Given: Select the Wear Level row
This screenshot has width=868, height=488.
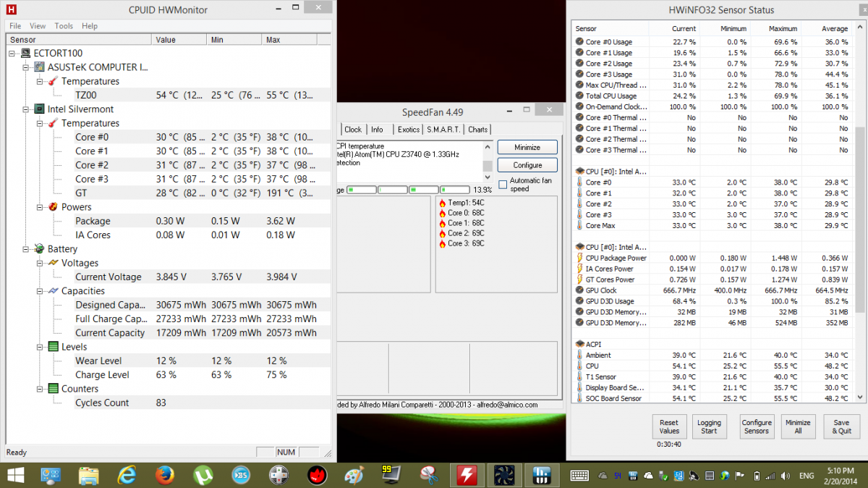Looking at the screenshot, I should pos(168,361).
